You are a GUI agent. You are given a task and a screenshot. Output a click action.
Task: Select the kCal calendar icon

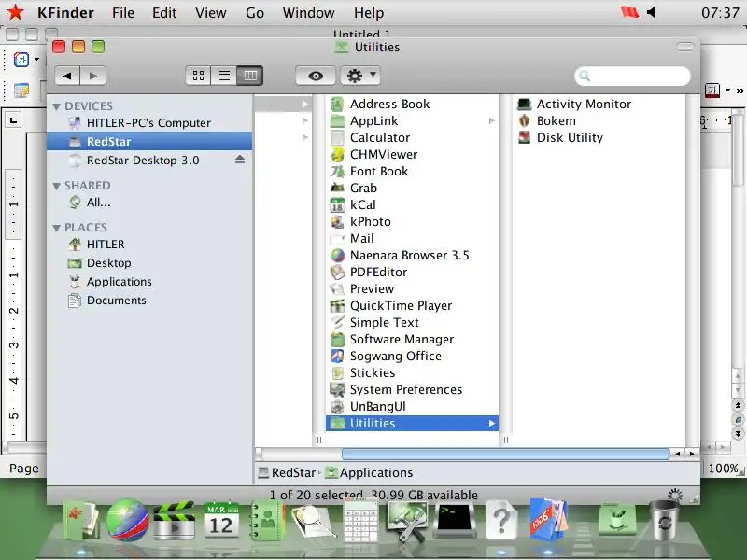pos(337,204)
